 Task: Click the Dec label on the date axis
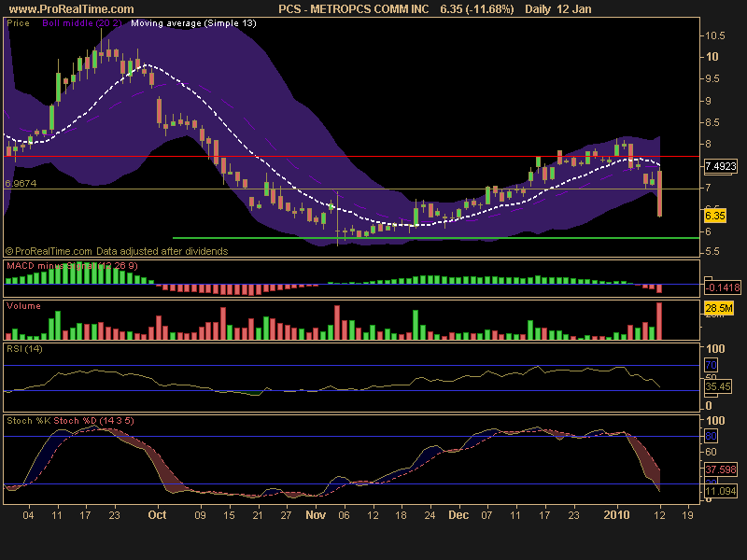(458, 515)
